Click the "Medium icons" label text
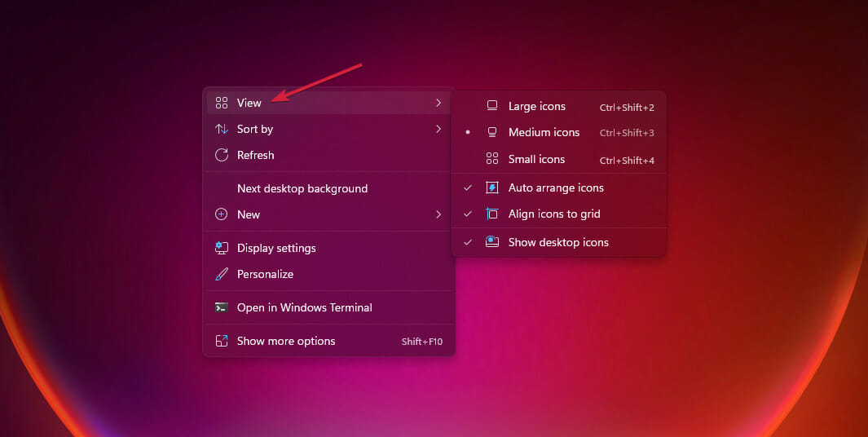 544,132
